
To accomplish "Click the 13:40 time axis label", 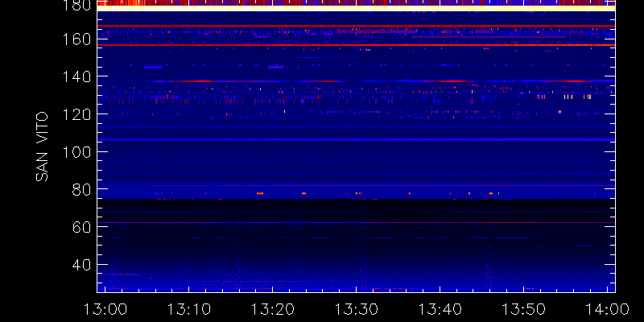I will pos(440,309).
